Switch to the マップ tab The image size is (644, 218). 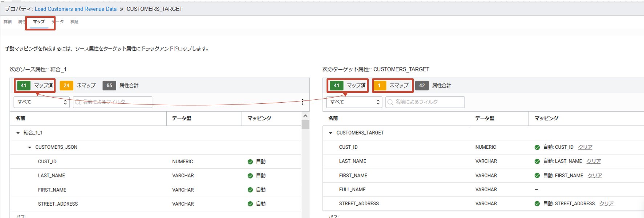(x=39, y=22)
